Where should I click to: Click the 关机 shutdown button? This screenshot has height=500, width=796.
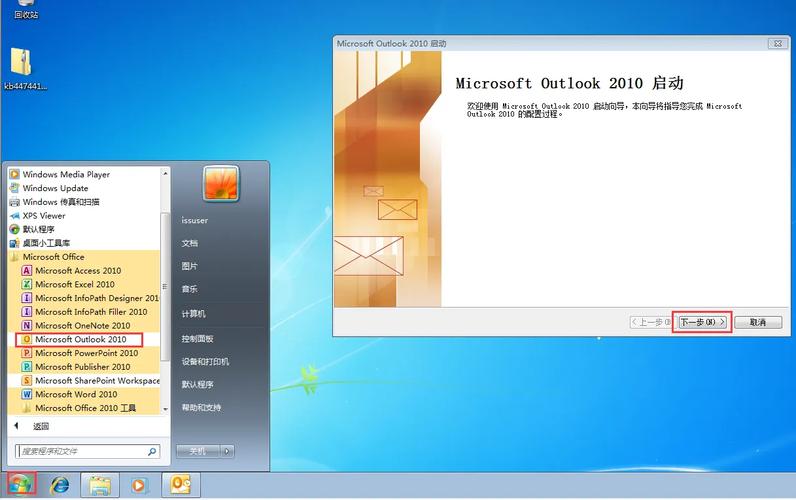coord(198,451)
